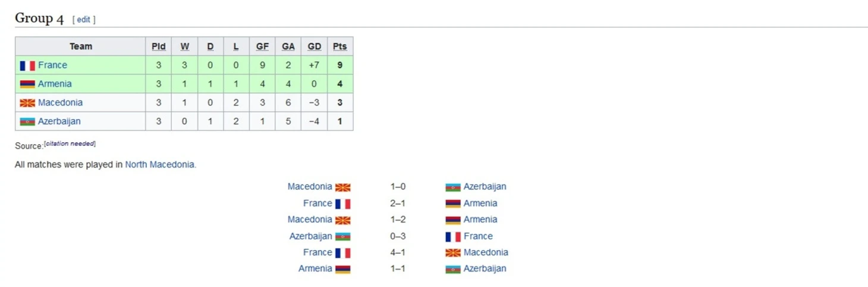Screen dimensions: 868x287
Task: Open the North Macedonia link
Action: (x=159, y=165)
